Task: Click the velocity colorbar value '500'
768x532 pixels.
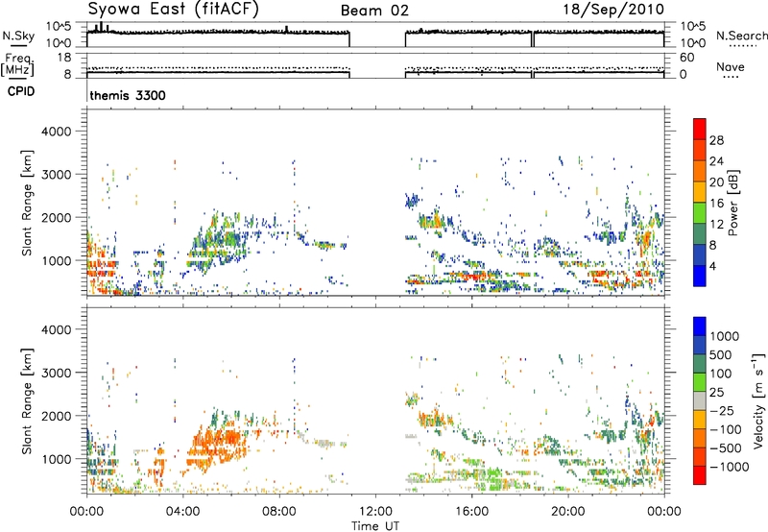Action: click(721, 354)
